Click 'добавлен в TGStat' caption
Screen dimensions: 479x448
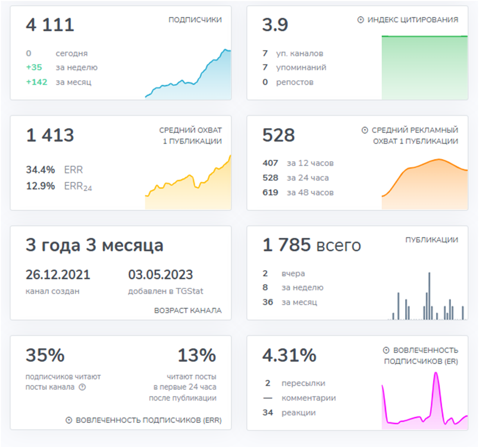click(166, 292)
